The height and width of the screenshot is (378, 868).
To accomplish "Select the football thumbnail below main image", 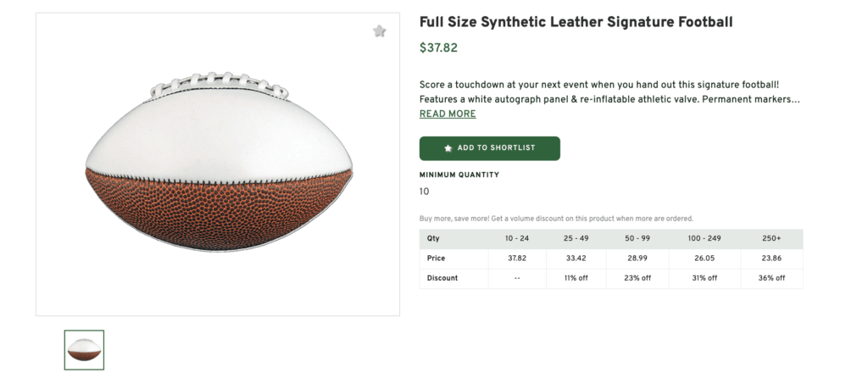I will point(84,349).
